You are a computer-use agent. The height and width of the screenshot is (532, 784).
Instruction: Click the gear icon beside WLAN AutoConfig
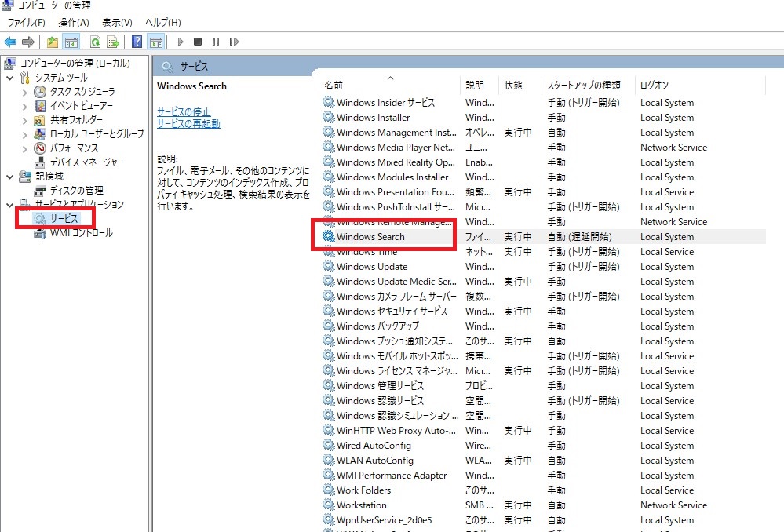coord(329,460)
